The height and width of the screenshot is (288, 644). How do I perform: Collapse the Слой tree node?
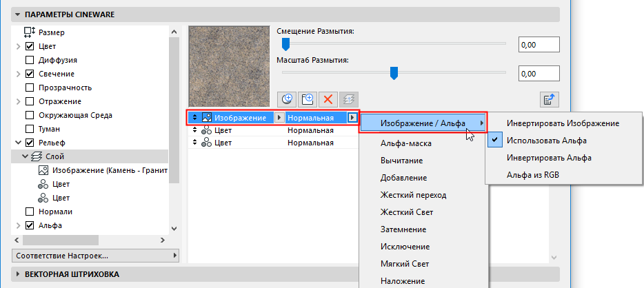[x=26, y=156]
